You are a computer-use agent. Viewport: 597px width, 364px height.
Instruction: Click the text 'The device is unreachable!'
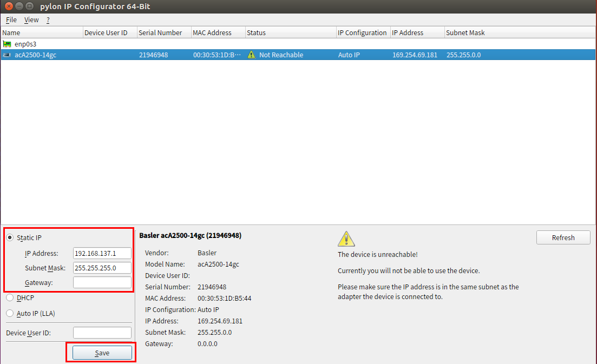pos(378,254)
